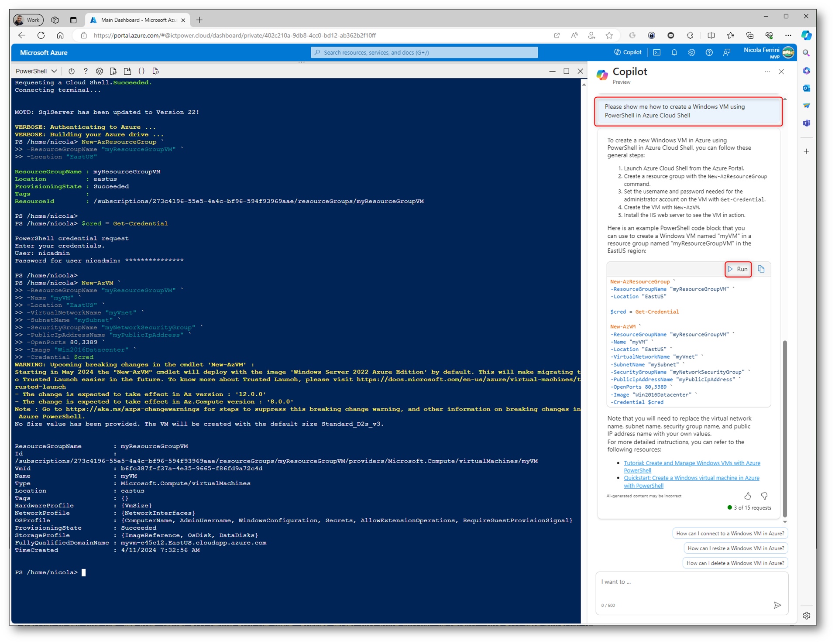Click the browser address bar URL
This screenshot has width=835, height=644.
(x=235, y=35)
